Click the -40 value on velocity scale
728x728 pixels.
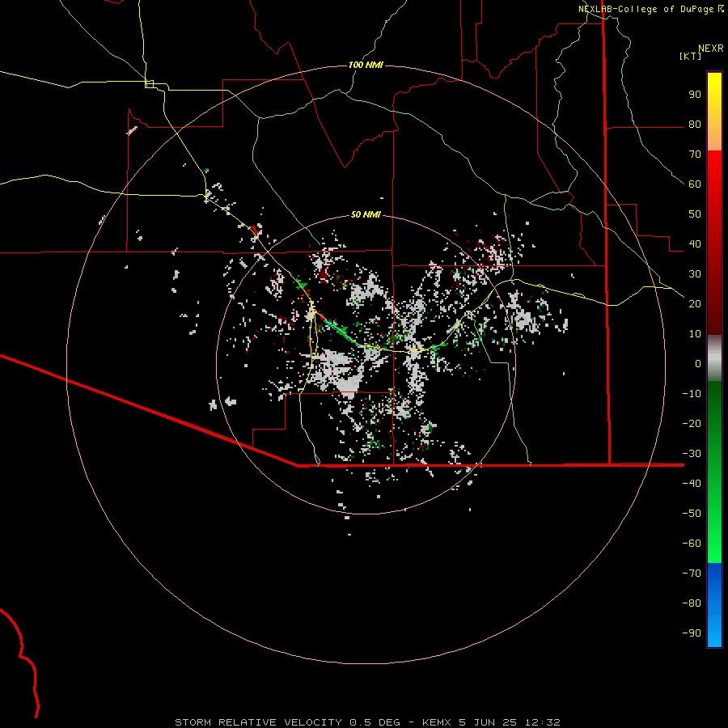click(x=692, y=484)
